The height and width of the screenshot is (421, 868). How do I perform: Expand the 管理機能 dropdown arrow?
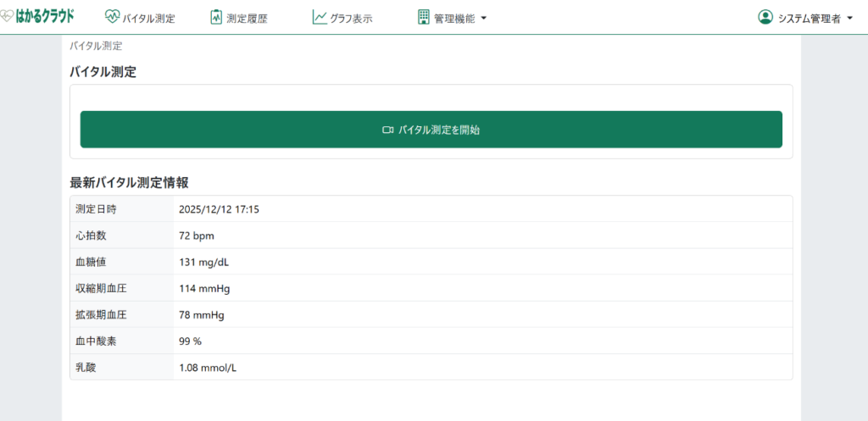pyautogui.click(x=483, y=18)
